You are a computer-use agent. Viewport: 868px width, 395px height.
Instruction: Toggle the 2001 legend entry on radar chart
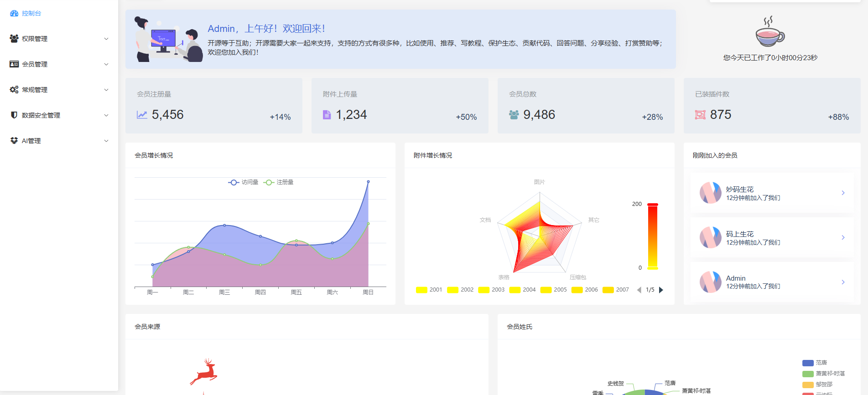[x=429, y=290]
